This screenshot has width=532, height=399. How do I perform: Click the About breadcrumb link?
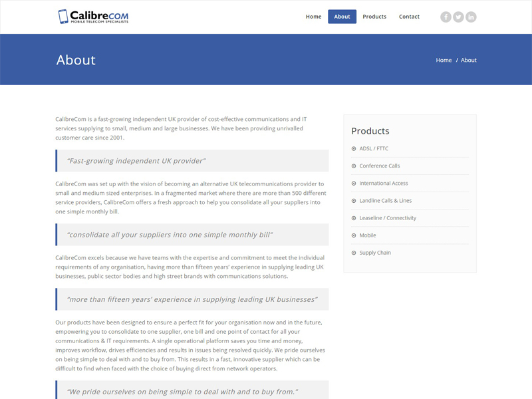coord(469,60)
